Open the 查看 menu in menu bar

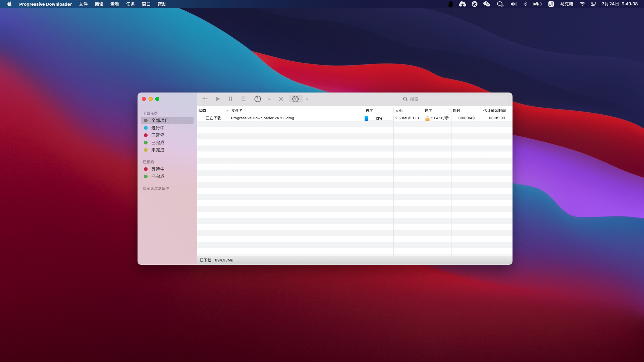point(114,4)
